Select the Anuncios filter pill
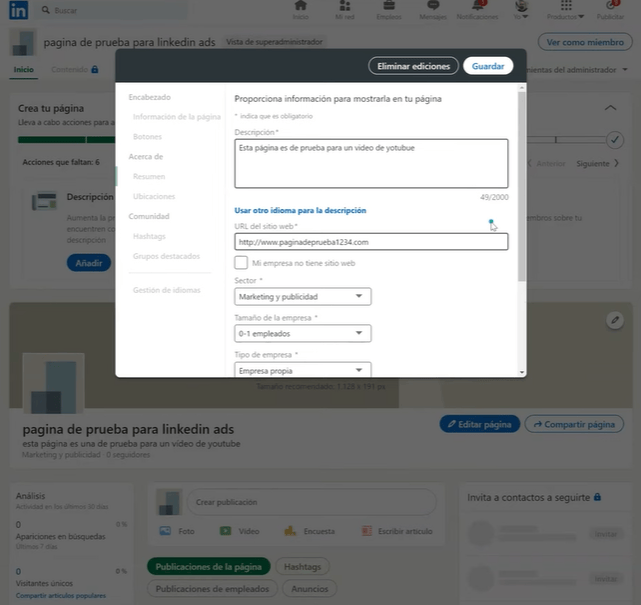The width and height of the screenshot is (641, 605). tap(309, 589)
